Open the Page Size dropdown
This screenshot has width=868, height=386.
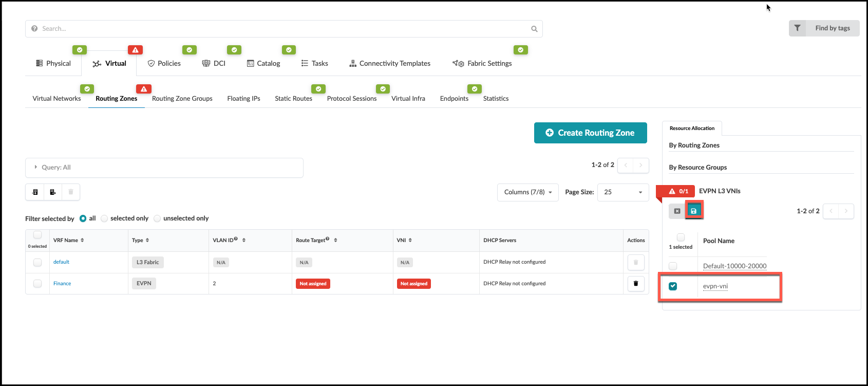tap(622, 192)
